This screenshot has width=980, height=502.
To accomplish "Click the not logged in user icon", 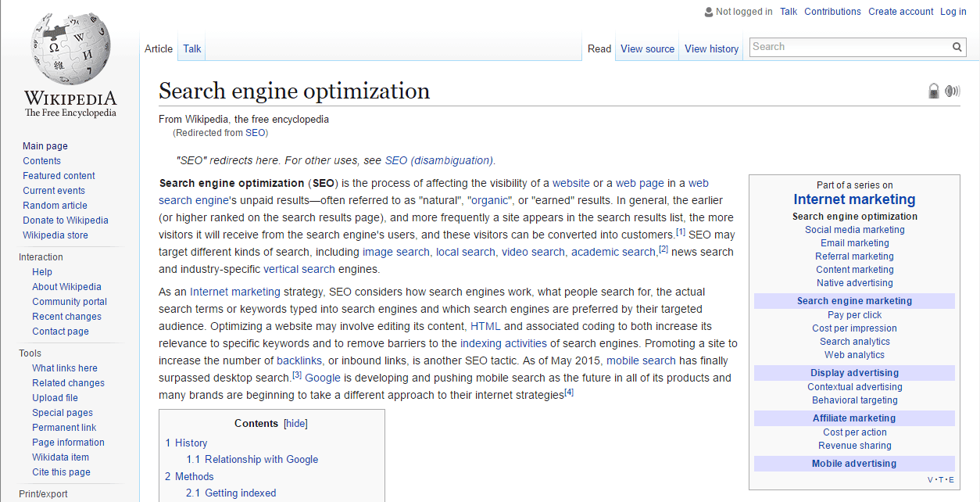I will pyautogui.click(x=708, y=12).
